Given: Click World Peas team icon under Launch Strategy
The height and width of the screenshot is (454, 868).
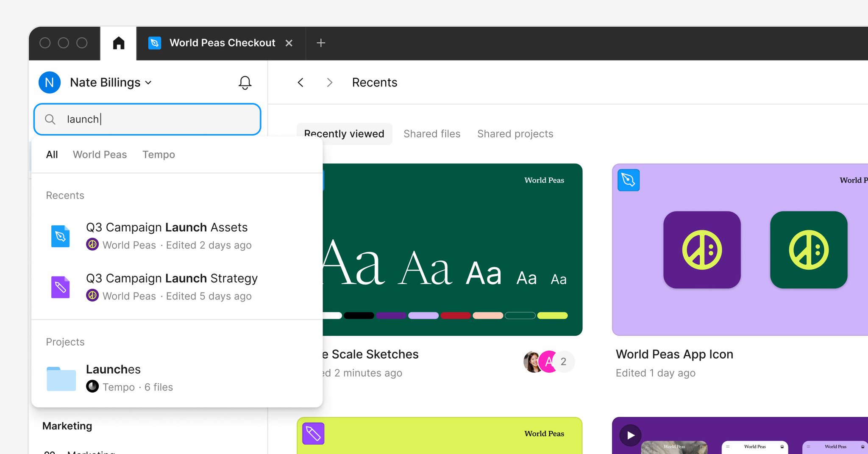Looking at the screenshot, I should click(x=92, y=296).
